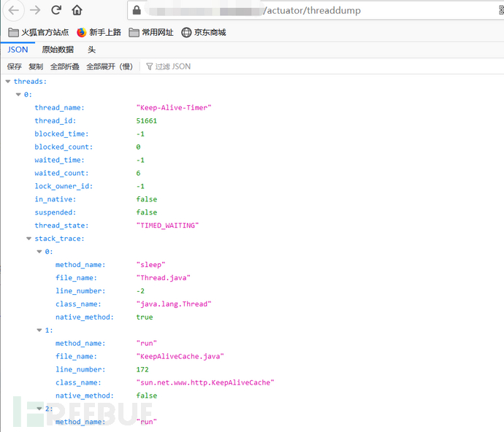This screenshot has width=504, height=432.
Task: Collapse stack_trace entry 0
Action: pyautogui.click(x=39, y=252)
